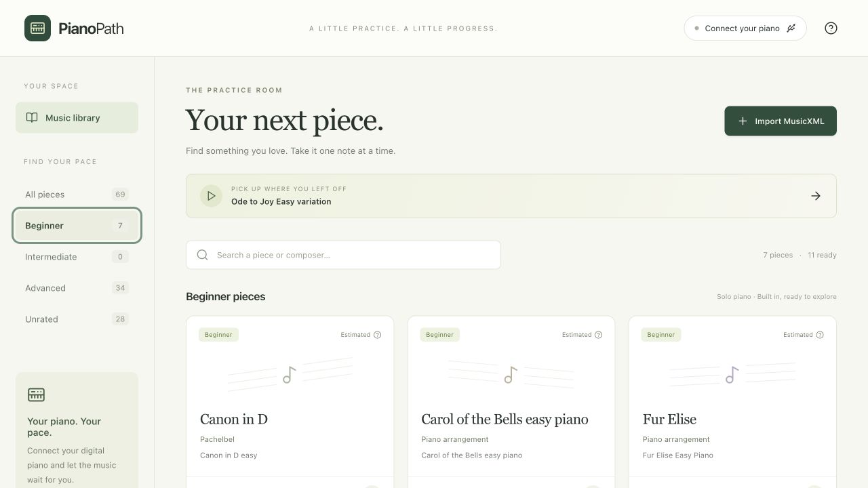Open the Music library sidebar item

pyautogui.click(x=77, y=118)
